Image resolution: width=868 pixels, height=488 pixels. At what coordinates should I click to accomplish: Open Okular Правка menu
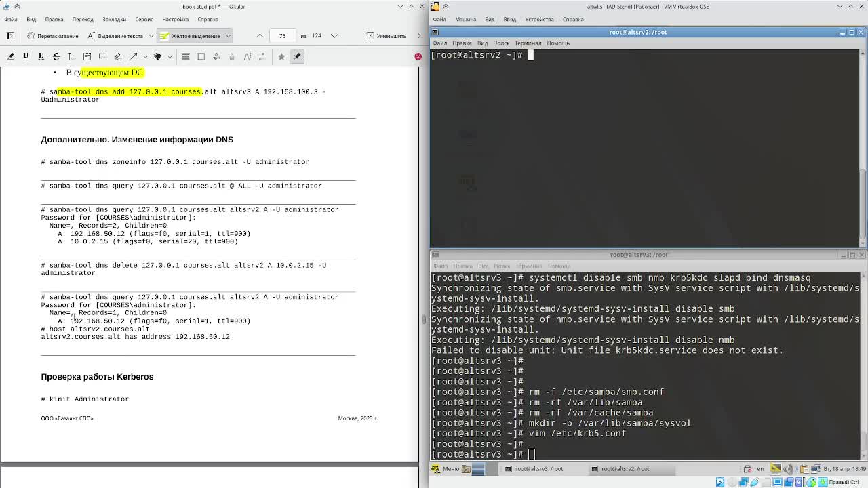point(54,19)
